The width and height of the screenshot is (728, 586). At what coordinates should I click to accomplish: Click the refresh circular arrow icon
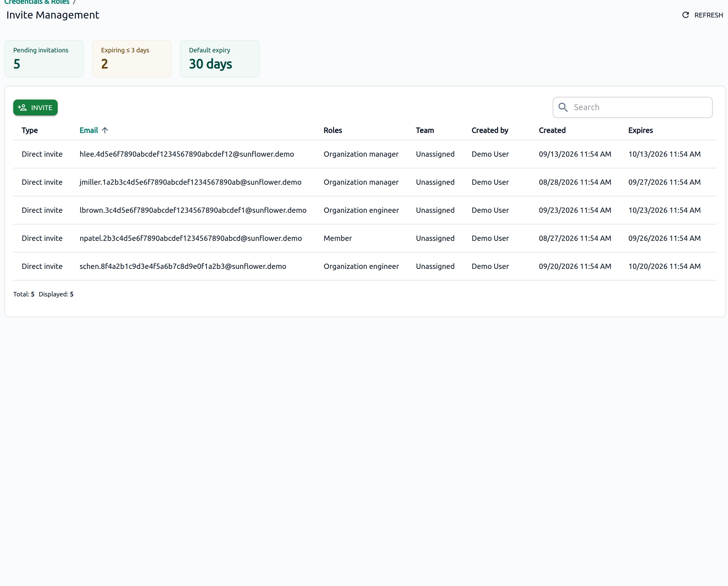coord(685,15)
